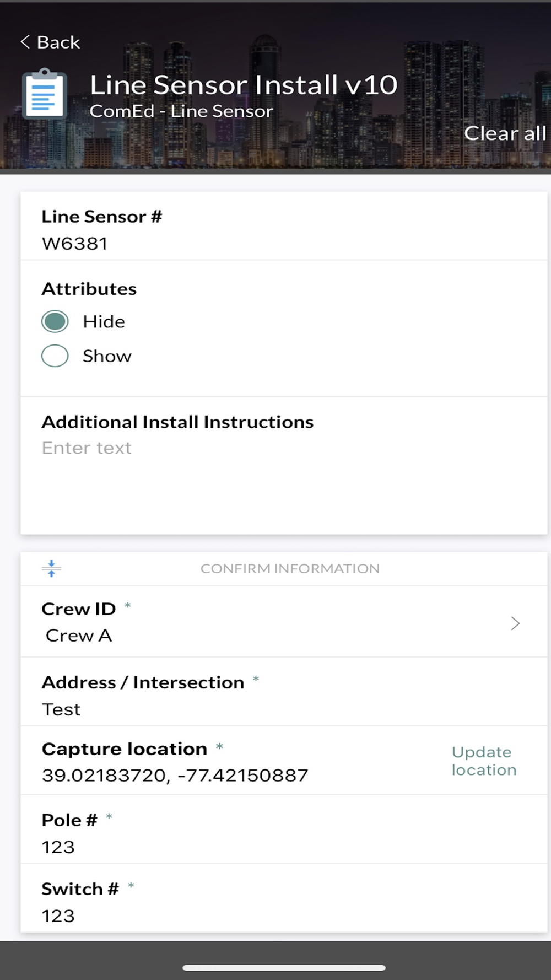Tap the clipboard form icon

[x=45, y=94]
